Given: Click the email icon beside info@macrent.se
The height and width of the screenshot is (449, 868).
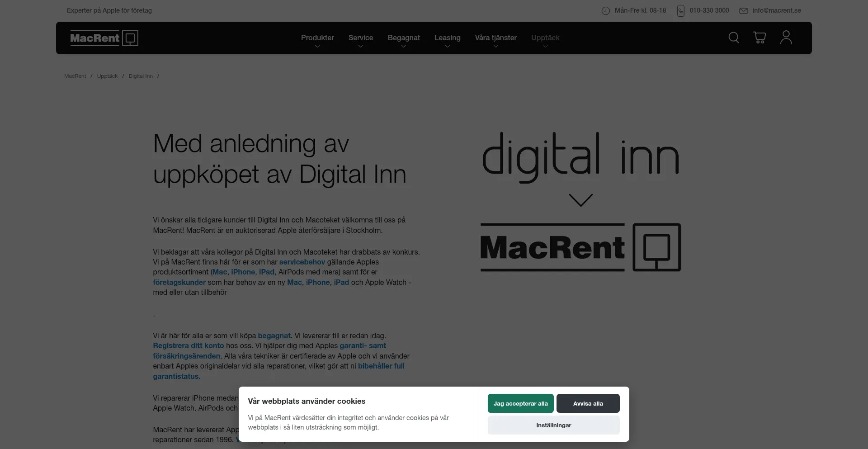Looking at the screenshot, I should click(x=743, y=10).
